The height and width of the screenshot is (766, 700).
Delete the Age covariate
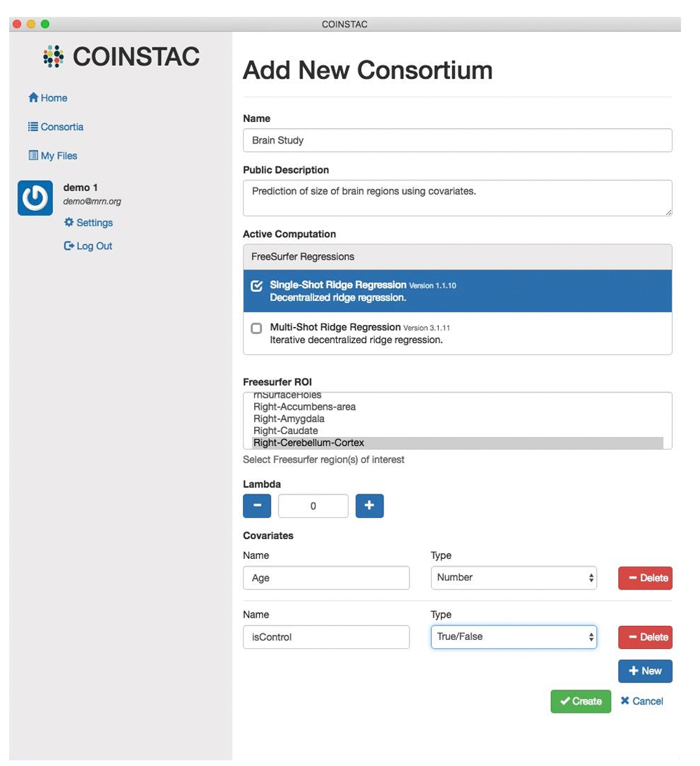tap(645, 578)
